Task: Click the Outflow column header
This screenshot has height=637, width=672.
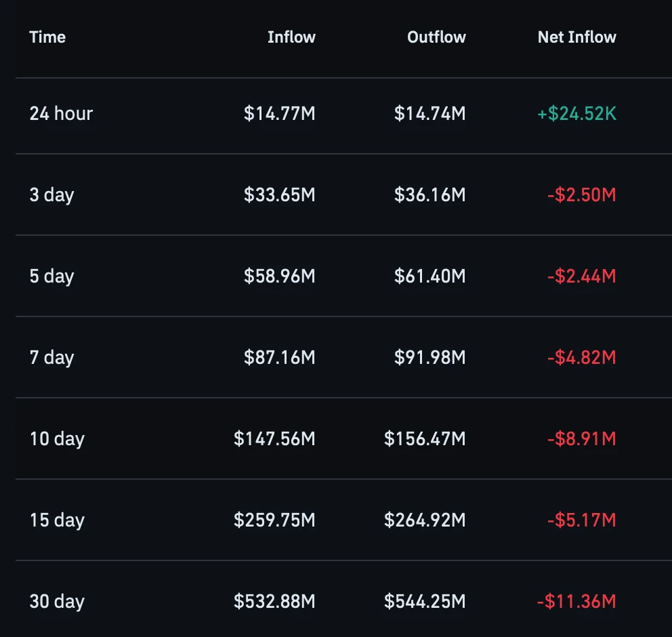Action: pos(436,37)
